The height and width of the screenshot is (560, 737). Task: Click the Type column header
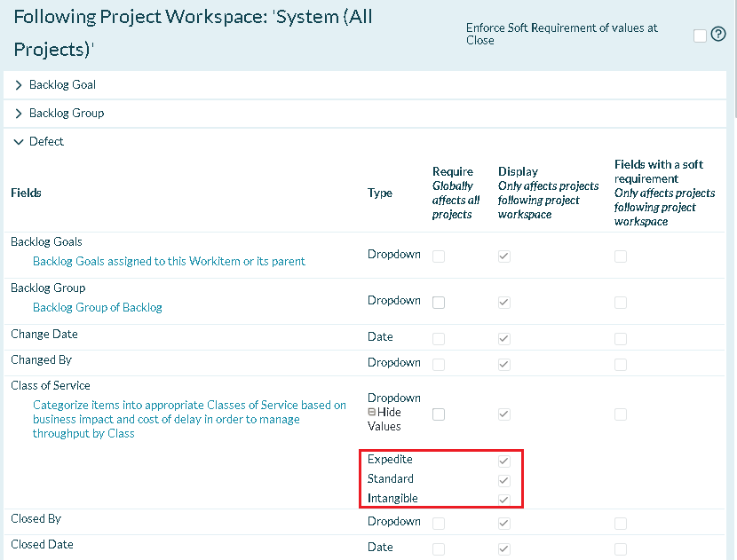[380, 193]
